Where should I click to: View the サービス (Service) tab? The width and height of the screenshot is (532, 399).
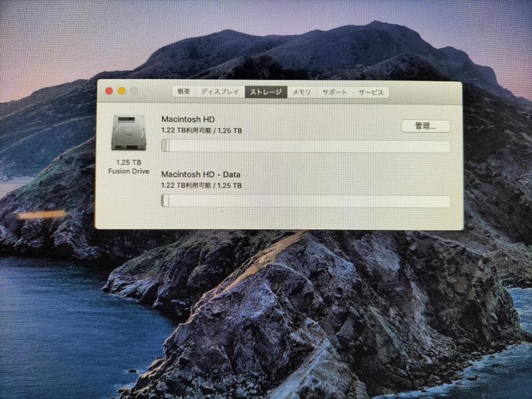[x=371, y=92]
